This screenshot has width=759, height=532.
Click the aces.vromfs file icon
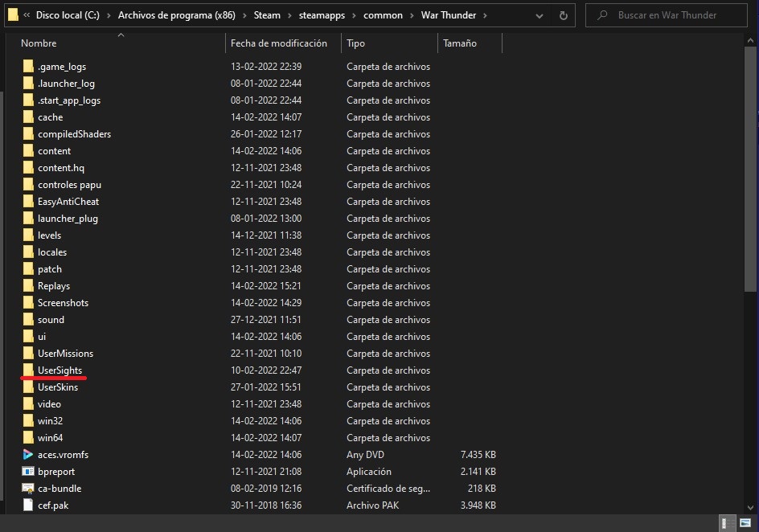[28, 455]
